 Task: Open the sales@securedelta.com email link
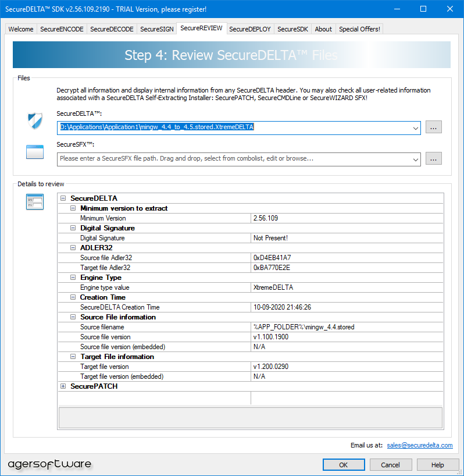(420, 445)
